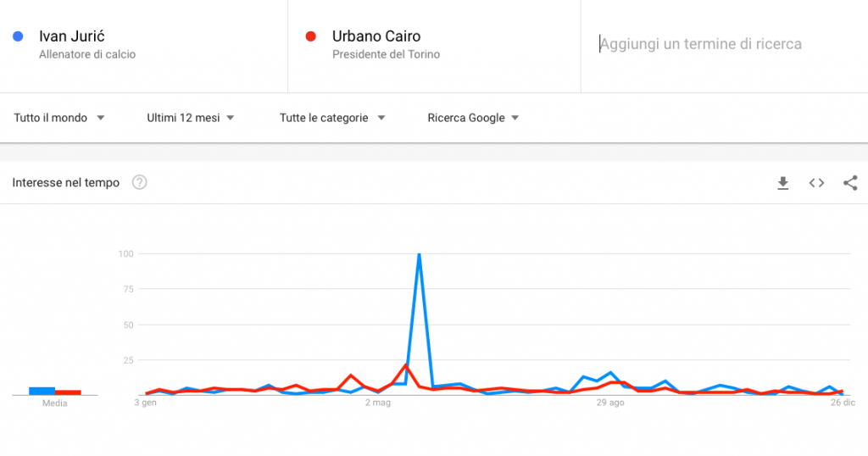
Task: Click the blue Media average bar
Action: click(42, 391)
